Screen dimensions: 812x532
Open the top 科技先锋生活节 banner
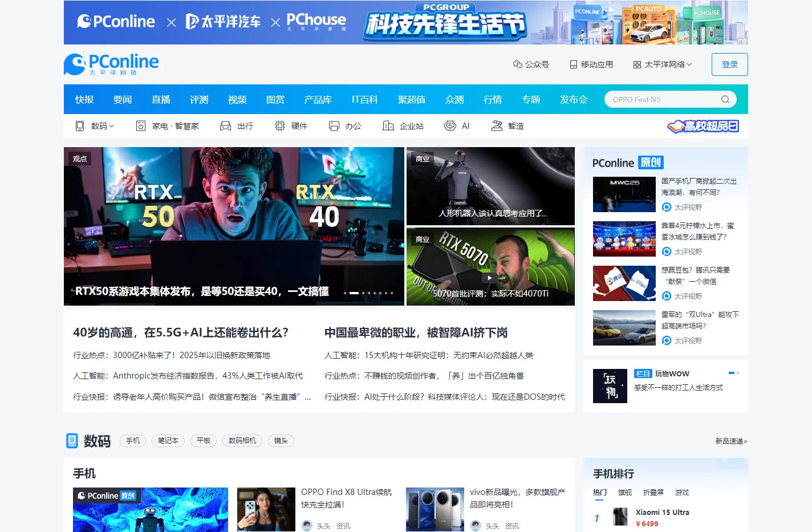[x=406, y=22]
